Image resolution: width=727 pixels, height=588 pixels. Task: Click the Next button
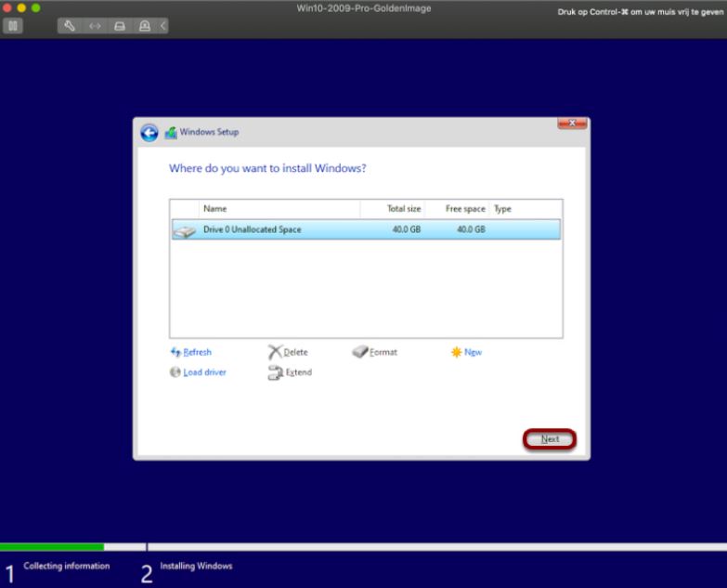pos(550,439)
